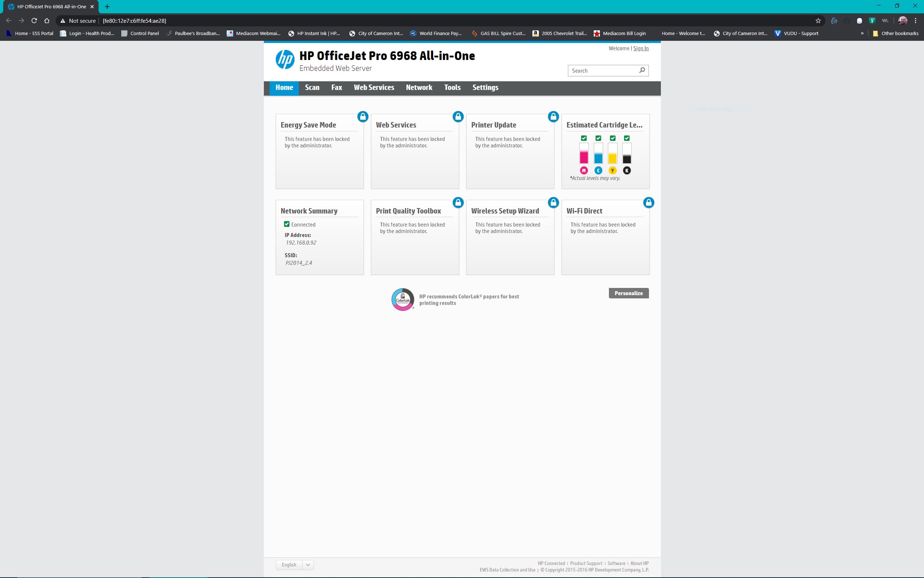
Task: Open the About HP footer link
Action: 640,563
